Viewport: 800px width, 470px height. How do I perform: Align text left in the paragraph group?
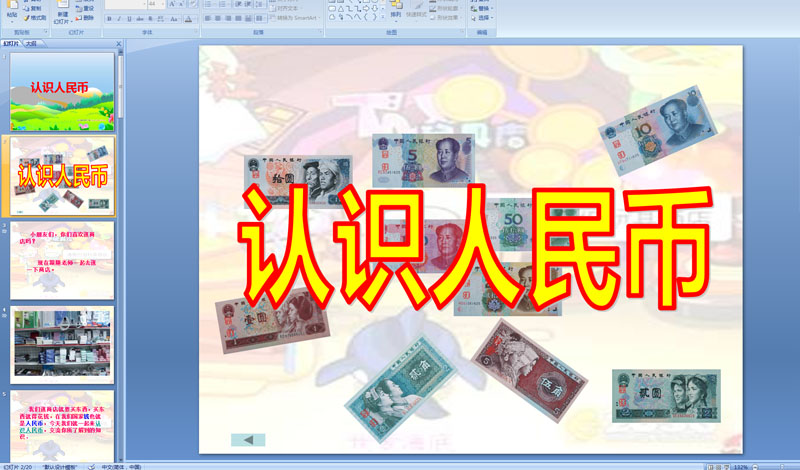point(207,18)
